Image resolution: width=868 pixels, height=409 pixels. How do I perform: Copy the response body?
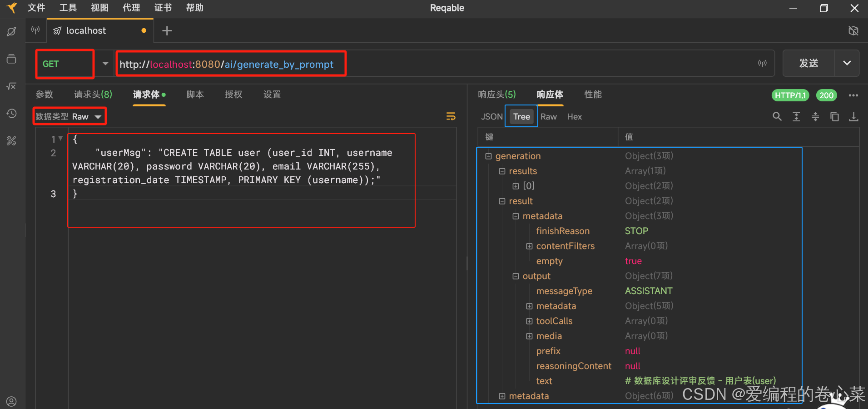point(834,117)
